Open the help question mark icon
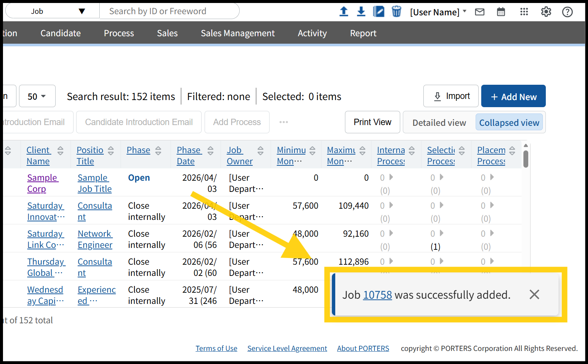Image resolution: width=588 pixels, height=364 pixels. pos(567,12)
